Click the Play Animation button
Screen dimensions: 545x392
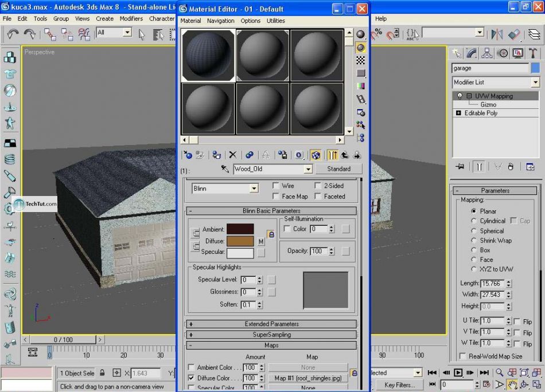458,373
